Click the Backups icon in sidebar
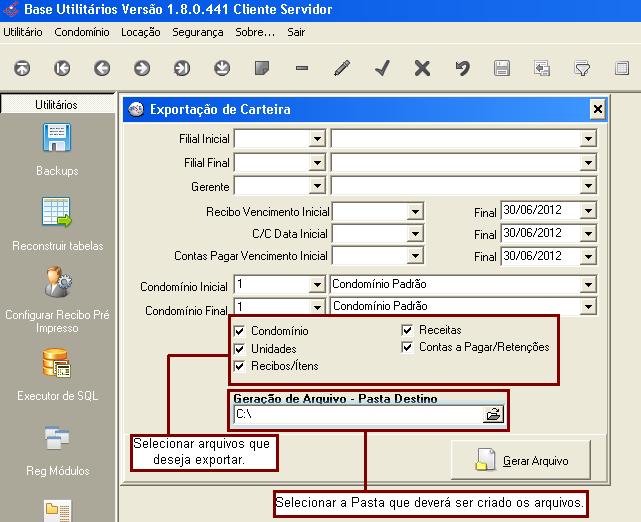This screenshot has height=522, width=641. tap(56, 139)
